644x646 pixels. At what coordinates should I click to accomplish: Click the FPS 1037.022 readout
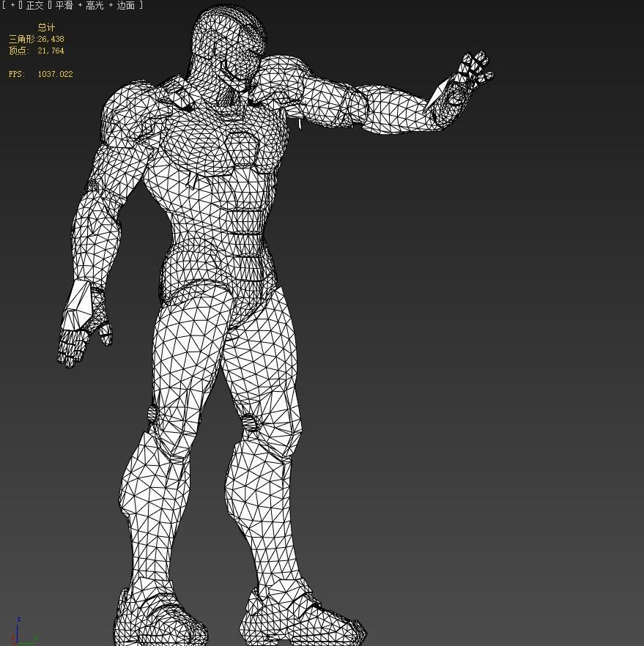[x=41, y=74]
